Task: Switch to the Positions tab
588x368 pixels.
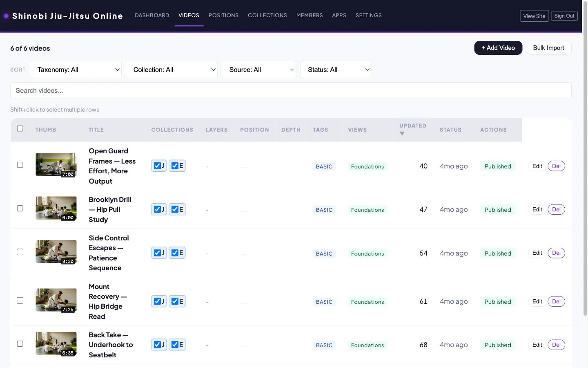Action: pos(223,16)
